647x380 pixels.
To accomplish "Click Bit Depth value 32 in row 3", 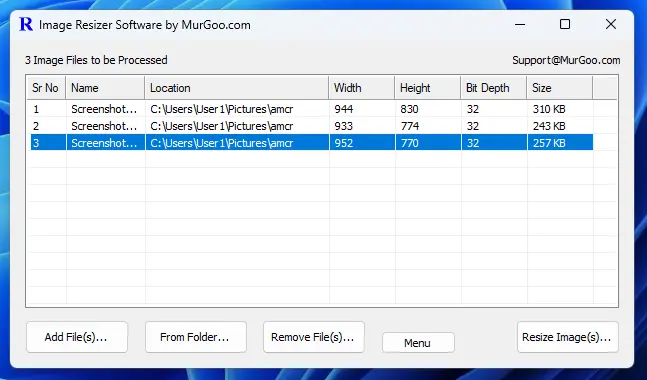I will [x=473, y=143].
